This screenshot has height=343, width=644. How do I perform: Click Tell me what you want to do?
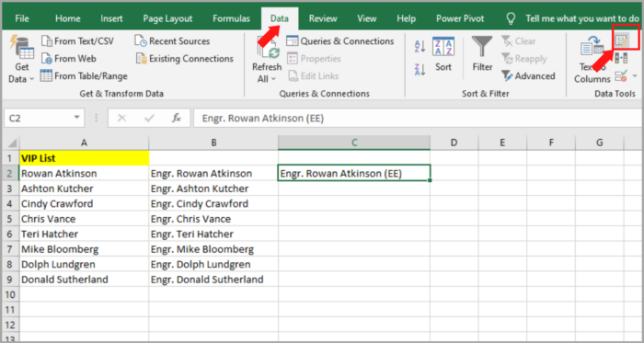pos(582,18)
